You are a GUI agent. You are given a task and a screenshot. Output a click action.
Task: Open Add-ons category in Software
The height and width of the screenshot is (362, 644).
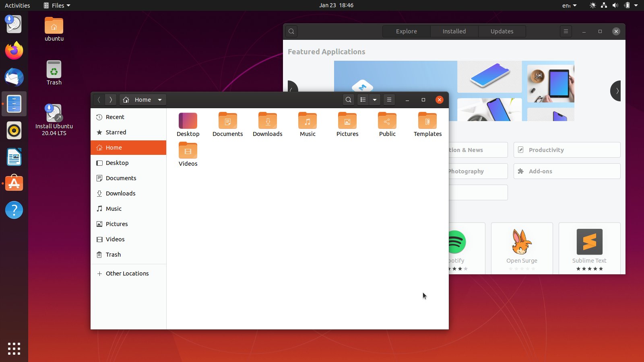[567, 171]
